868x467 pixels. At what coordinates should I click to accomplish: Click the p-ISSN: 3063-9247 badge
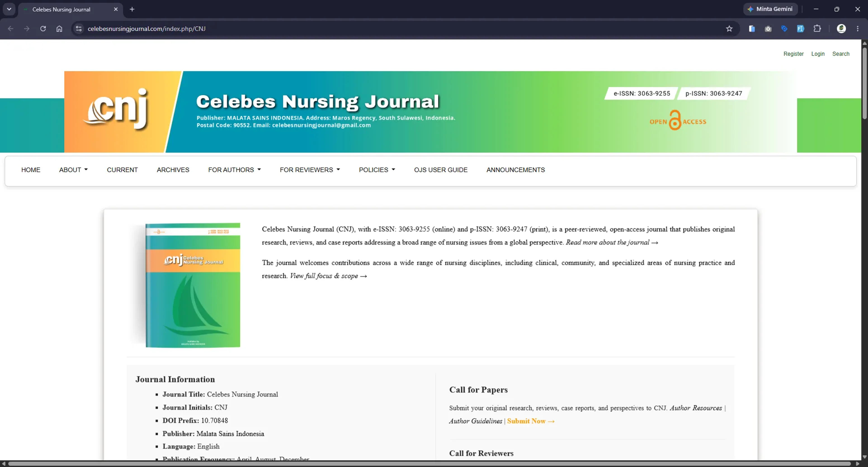pyautogui.click(x=714, y=93)
